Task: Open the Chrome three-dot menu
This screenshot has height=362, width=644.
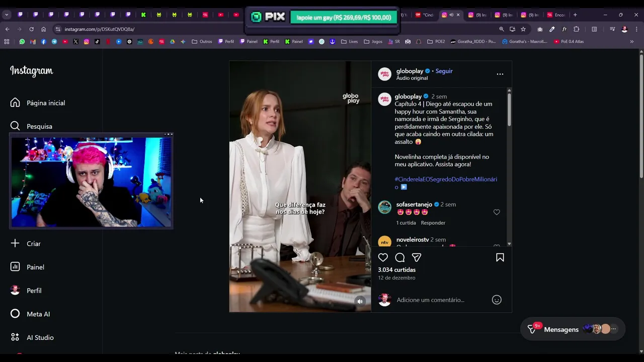Action: [x=636, y=29]
